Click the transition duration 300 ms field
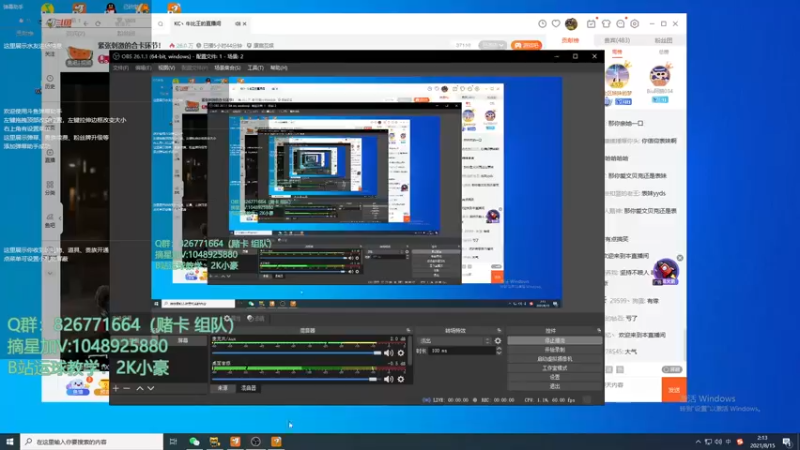Viewport: 800px width, 450px height. [462, 351]
